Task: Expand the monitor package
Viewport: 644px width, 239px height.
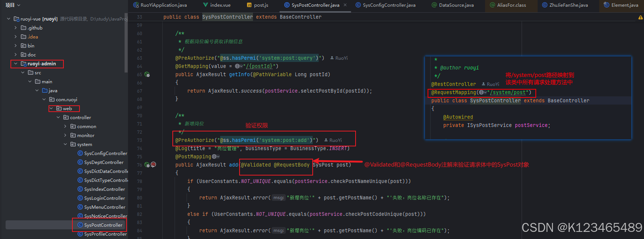Action: (65, 135)
